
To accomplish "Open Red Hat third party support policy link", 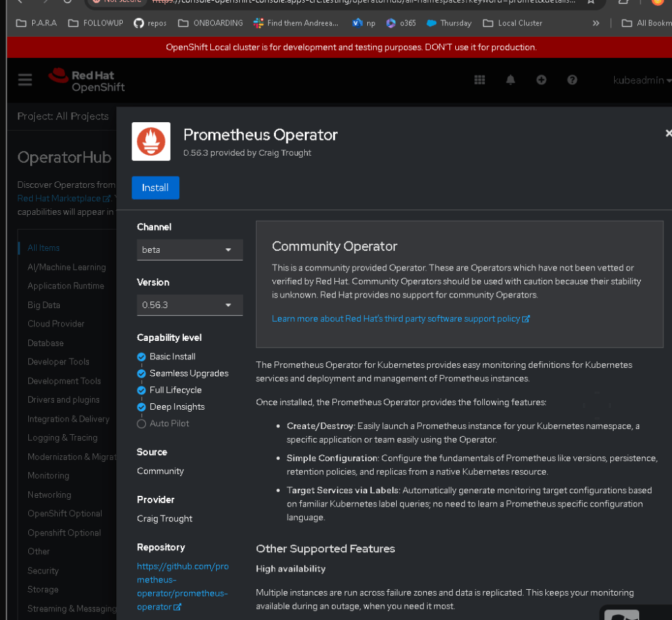I will pos(401,319).
